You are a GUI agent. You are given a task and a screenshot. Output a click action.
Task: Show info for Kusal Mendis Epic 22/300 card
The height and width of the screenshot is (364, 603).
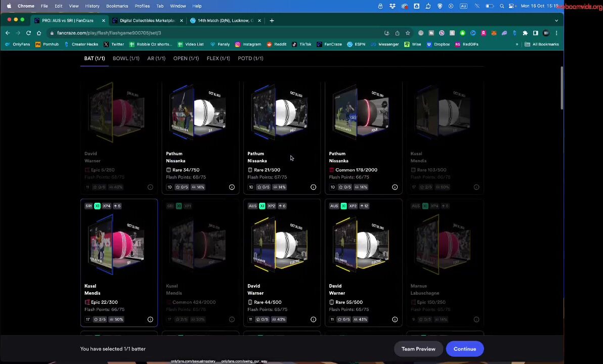[x=150, y=320]
